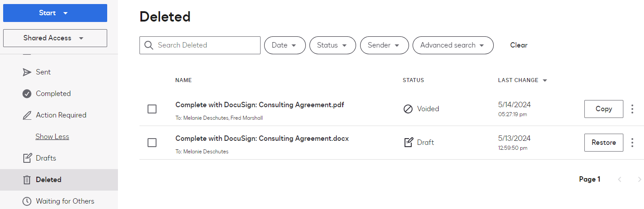Click the Drafts edit icon

tap(27, 158)
